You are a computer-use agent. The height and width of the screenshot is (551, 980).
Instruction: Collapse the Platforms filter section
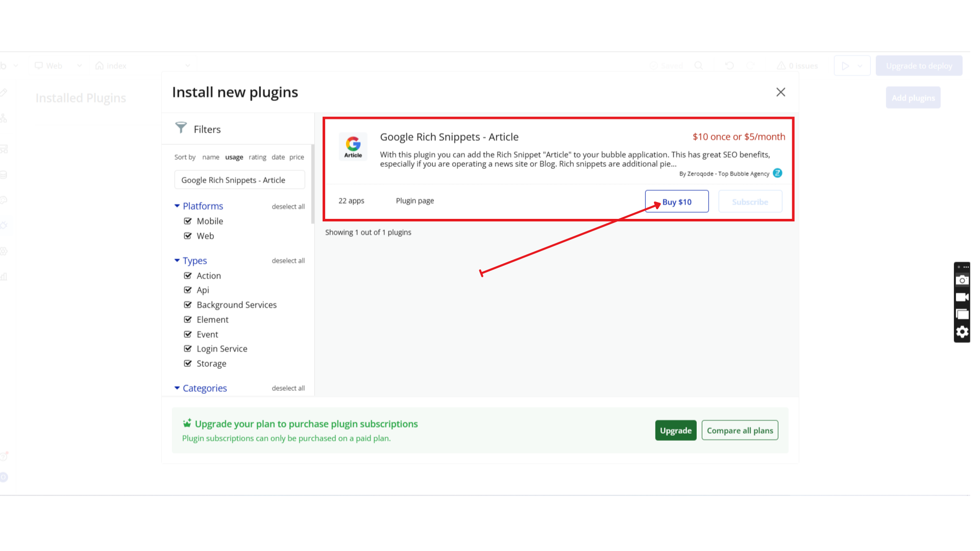coord(177,206)
